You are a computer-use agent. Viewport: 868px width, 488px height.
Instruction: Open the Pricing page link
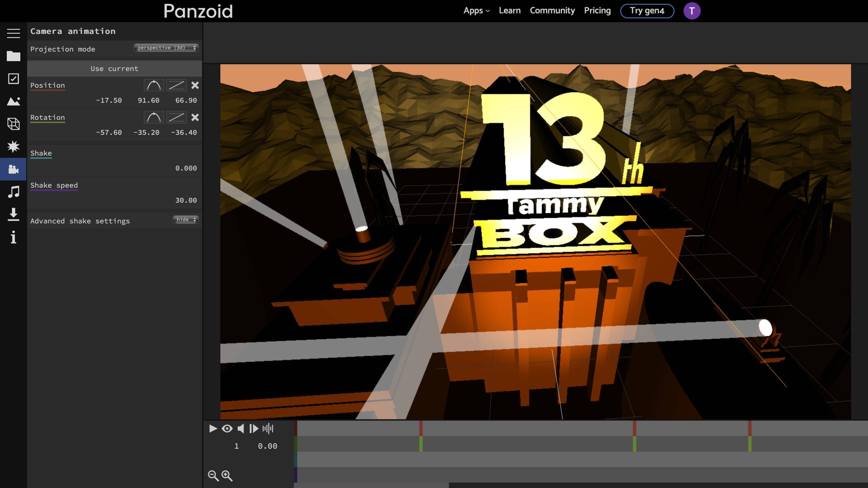597,11
